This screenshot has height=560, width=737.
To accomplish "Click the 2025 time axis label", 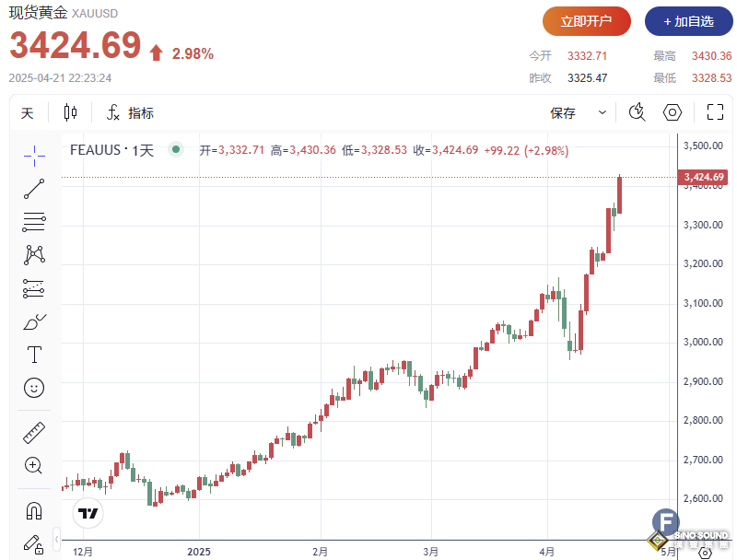I will point(199,552).
